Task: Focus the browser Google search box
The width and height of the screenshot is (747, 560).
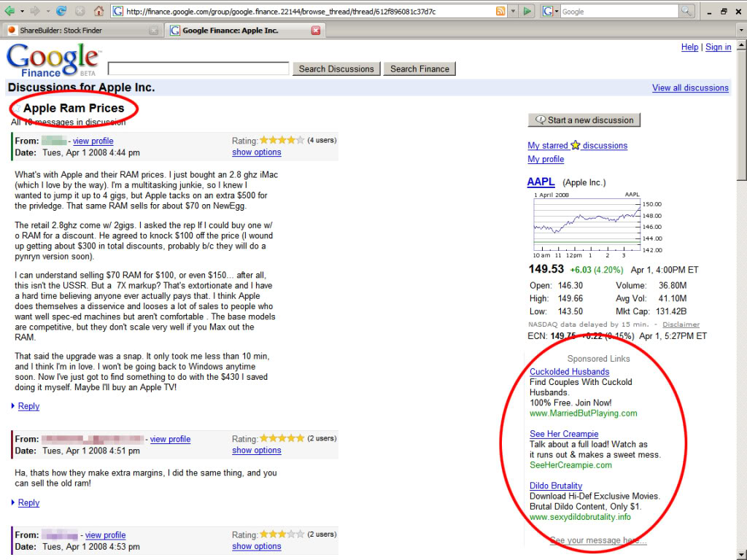Action: pos(619,12)
